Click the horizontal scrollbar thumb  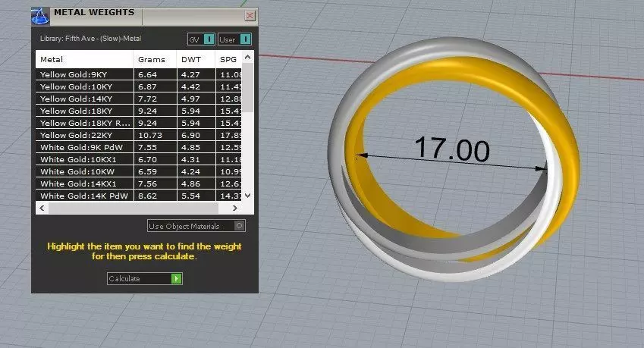(134, 208)
